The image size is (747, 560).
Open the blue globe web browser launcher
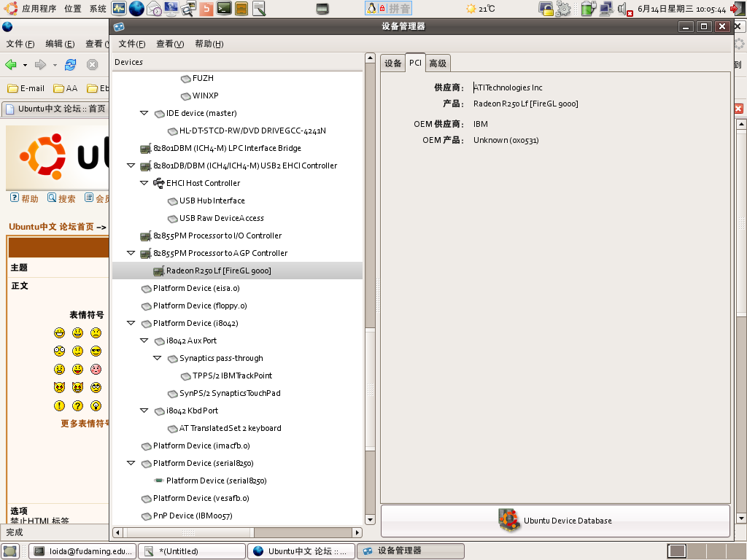pos(136,8)
